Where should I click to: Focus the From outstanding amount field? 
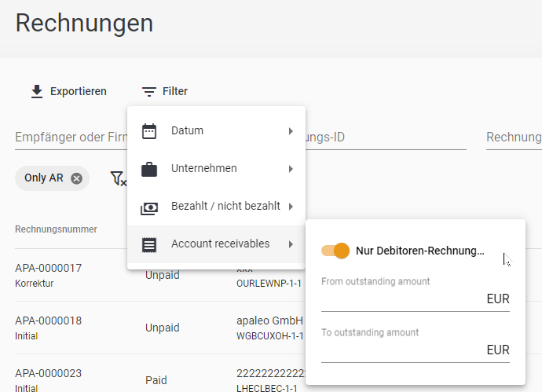pos(416,299)
